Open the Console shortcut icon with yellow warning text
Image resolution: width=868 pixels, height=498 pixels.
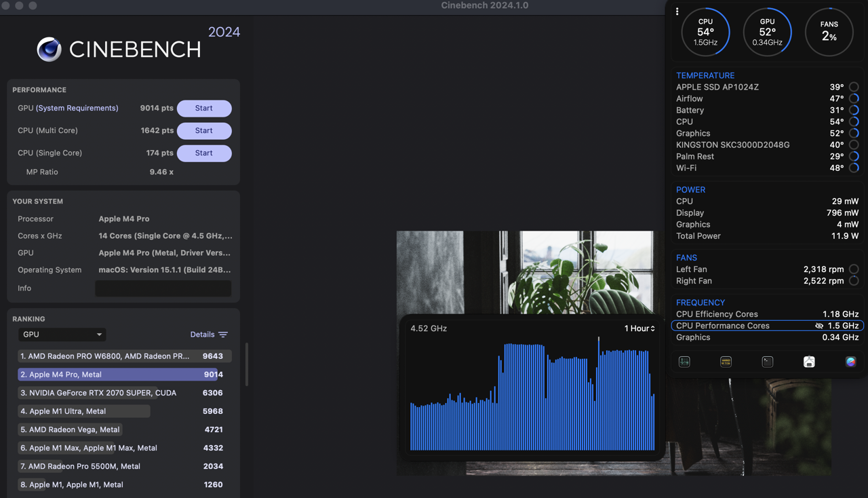coord(726,362)
